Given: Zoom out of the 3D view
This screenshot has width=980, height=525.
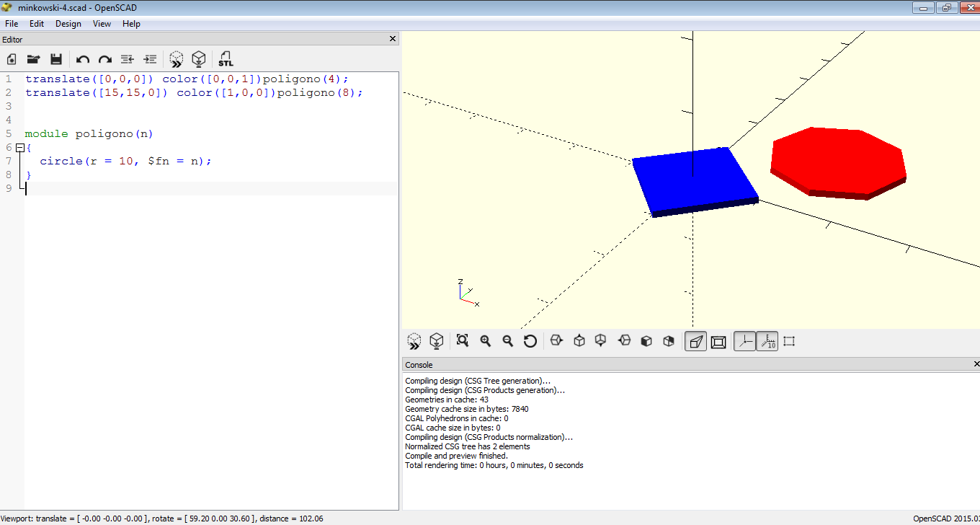Looking at the screenshot, I should (508, 341).
